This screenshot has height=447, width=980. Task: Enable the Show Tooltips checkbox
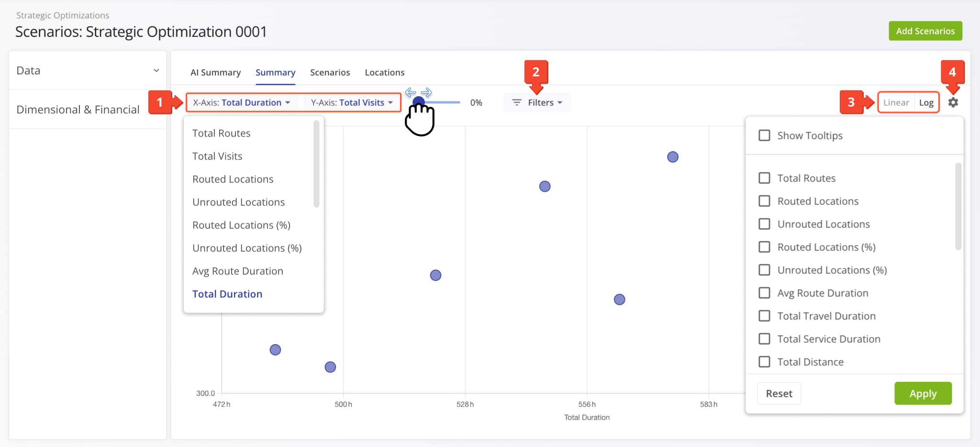click(x=764, y=135)
